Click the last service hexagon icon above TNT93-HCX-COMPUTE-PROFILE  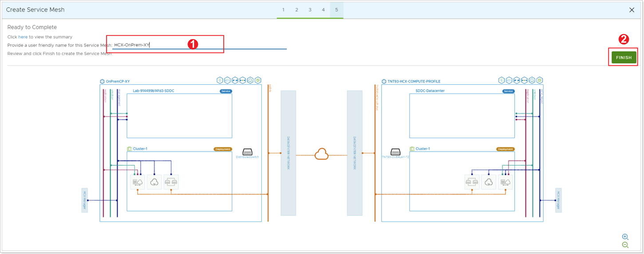click(x=539, y=80)
